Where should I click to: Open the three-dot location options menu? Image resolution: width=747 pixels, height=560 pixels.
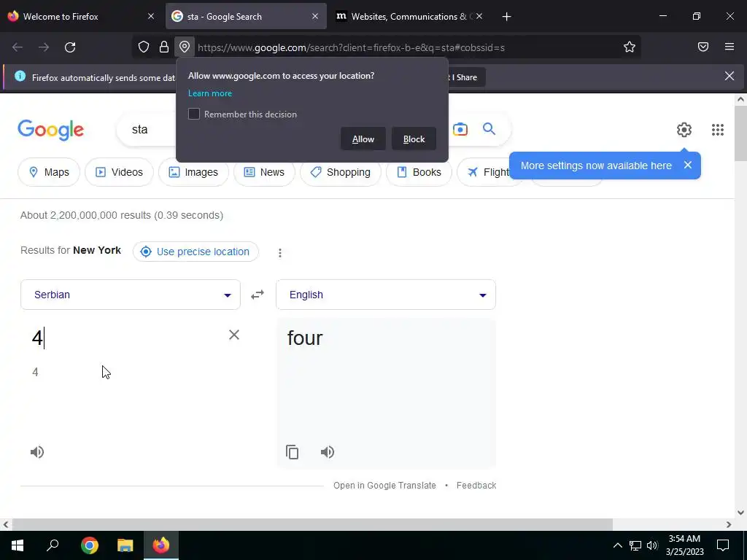tap(280, 253)
